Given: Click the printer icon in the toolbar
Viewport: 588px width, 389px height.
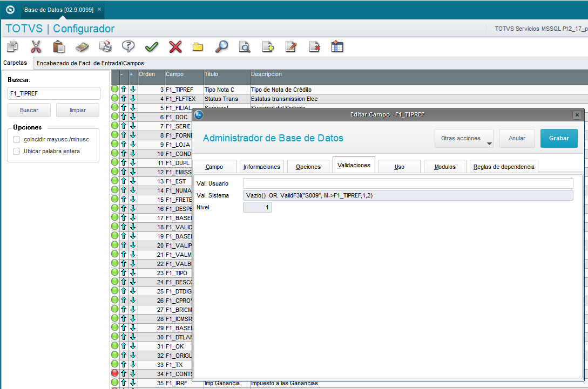Looking at the screenshot, I should pyautogui.click(x=105, y=47).
